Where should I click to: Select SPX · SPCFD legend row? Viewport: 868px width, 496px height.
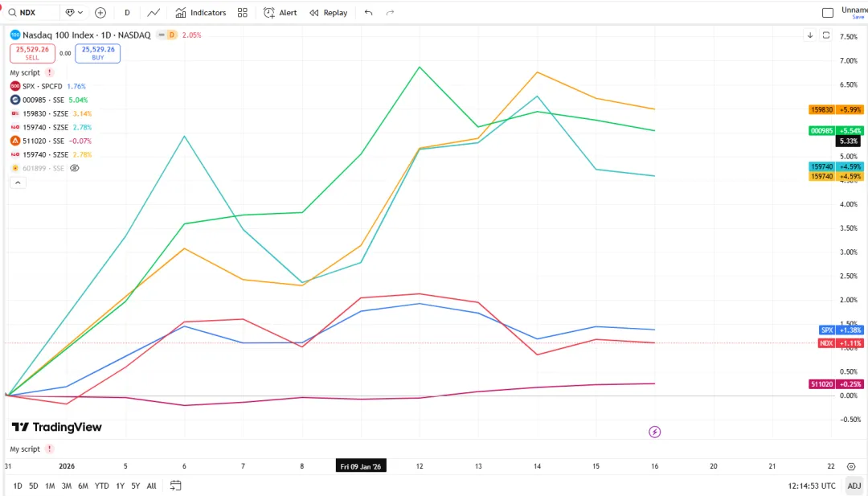[48, 86]
